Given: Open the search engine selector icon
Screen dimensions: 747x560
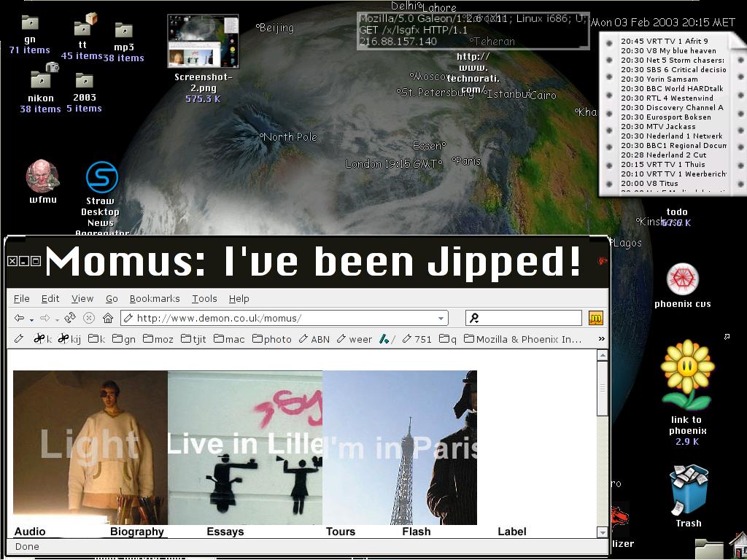Looking at the screenshot, I should point(474,318).
